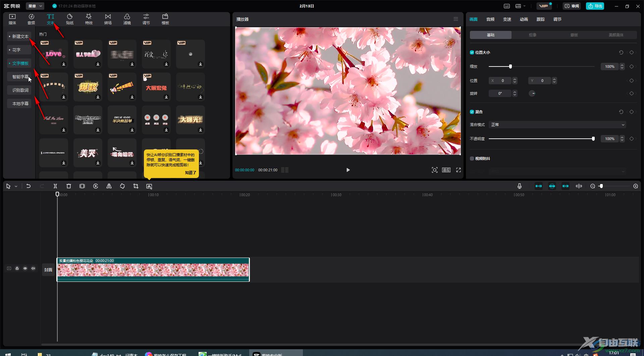Click the focus zoom icon in player
The width and height of the screenshot is (644, 356).
pyautogui.click(x=435, y=170)
